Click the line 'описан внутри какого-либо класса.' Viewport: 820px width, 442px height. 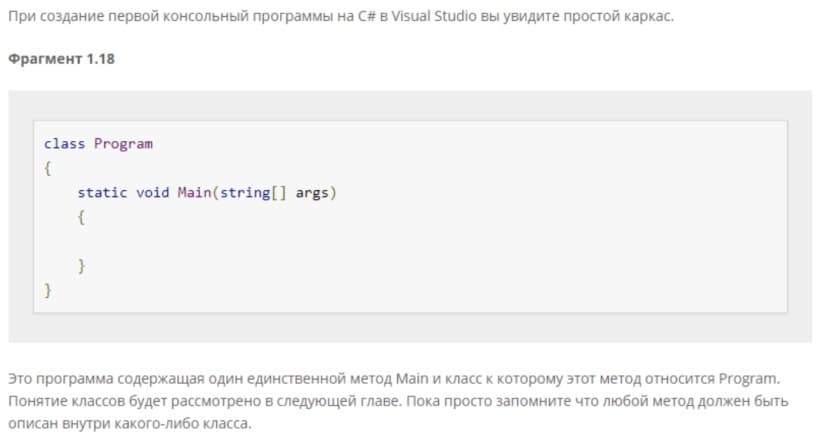[x=130, y=423]
